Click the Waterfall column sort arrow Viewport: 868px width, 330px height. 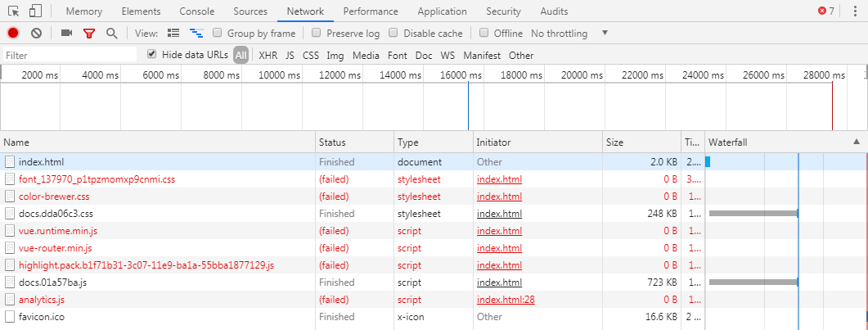[857, 142]
